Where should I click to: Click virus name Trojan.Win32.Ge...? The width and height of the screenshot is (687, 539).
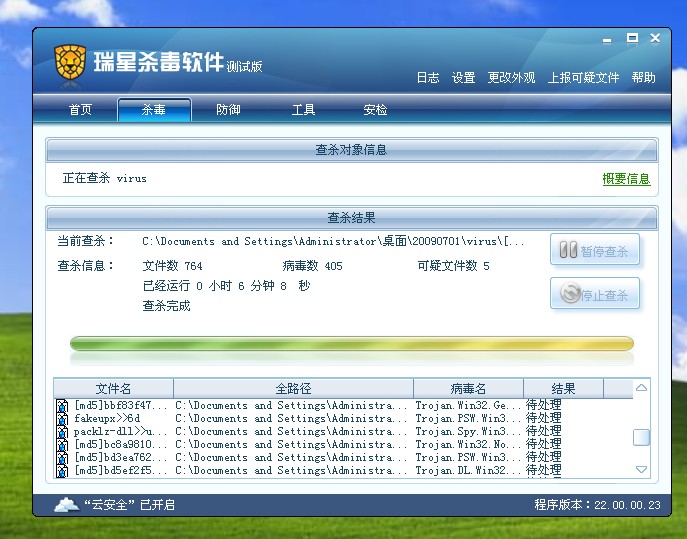pos(468,405)
